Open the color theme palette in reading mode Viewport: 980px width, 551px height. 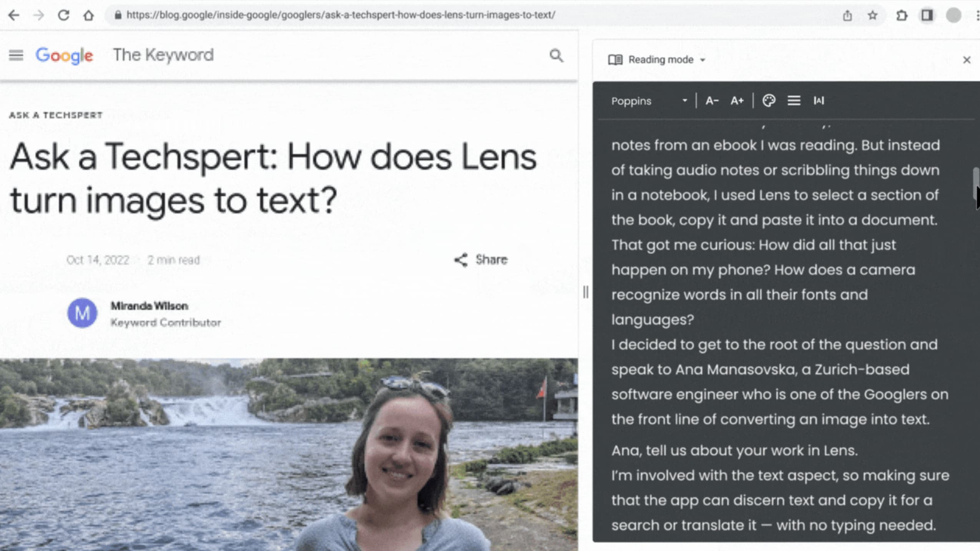(x=769, y=101)
